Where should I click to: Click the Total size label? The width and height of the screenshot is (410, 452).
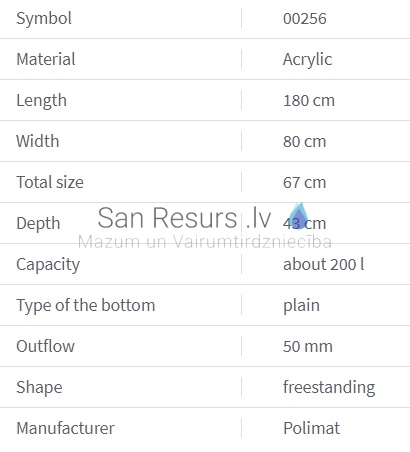click(50, 182)
